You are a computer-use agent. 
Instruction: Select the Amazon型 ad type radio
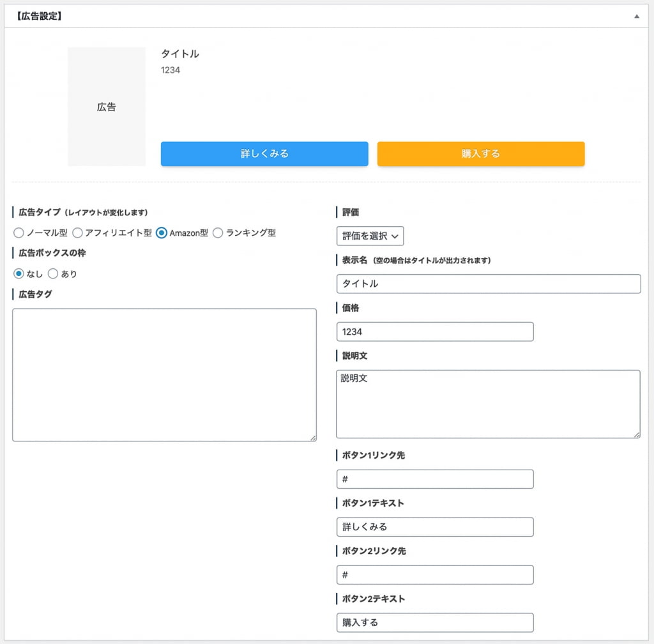pyautogui.click(x=162, y=233)
